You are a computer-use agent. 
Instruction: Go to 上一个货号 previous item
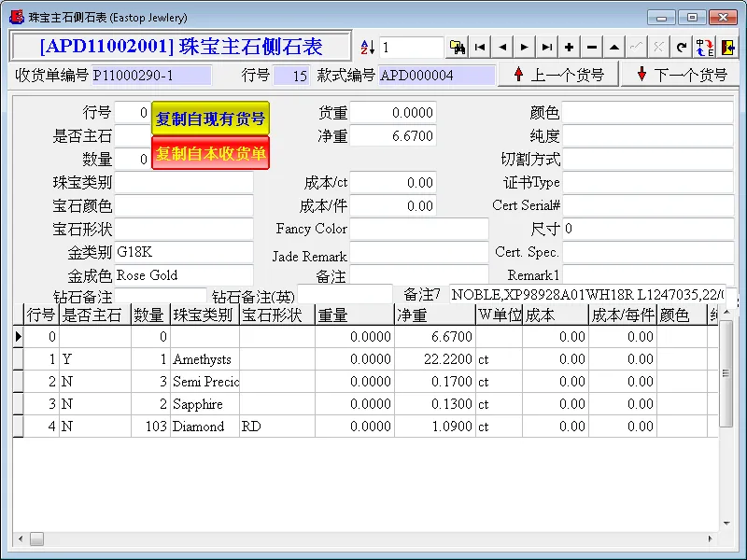[x=557, y=76]
